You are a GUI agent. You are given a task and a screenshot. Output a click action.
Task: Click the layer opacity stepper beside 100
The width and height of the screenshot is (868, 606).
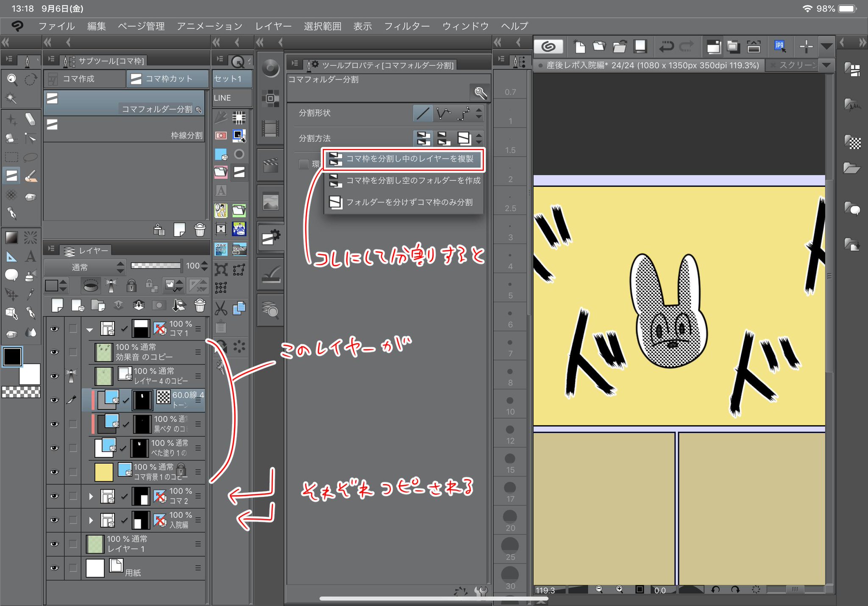click(x=205, y=266)
